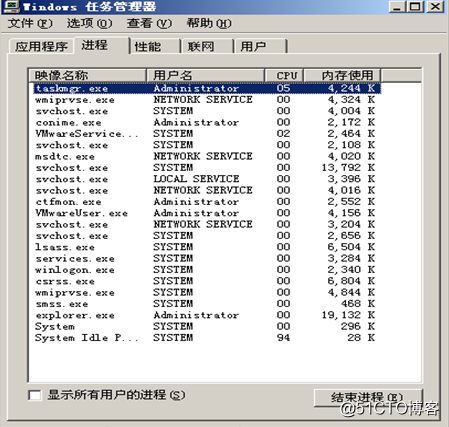Select wmiprvse.exe run by SYSTEM
449x427 pixels.
coord(207,292)
